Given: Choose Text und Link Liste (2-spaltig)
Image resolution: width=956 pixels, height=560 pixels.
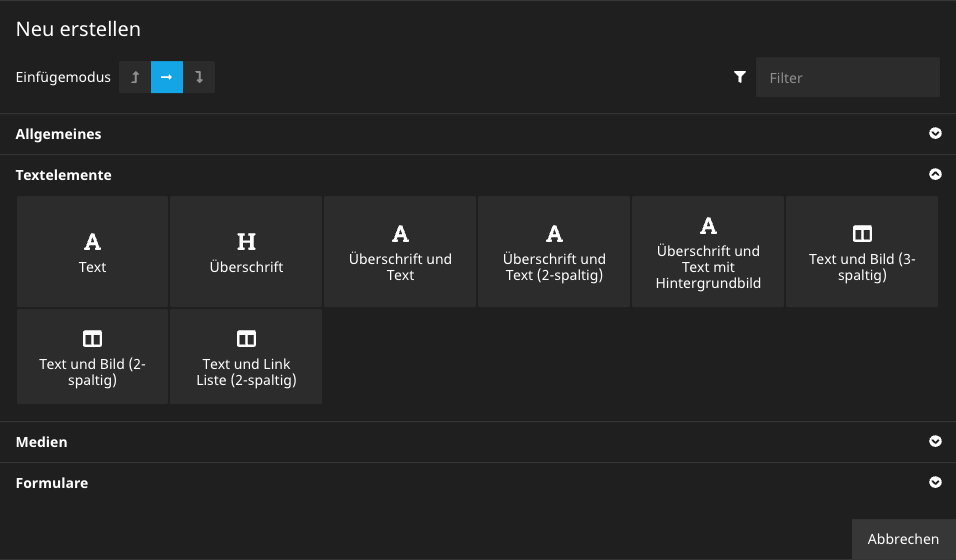Looking at the screenshot, I should coord(246,357).
